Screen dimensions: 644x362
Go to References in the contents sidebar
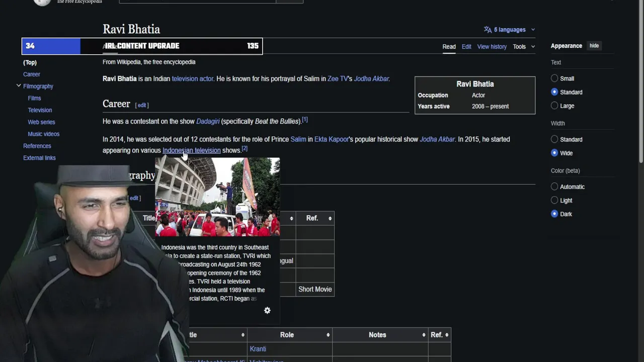pos(37,146)
